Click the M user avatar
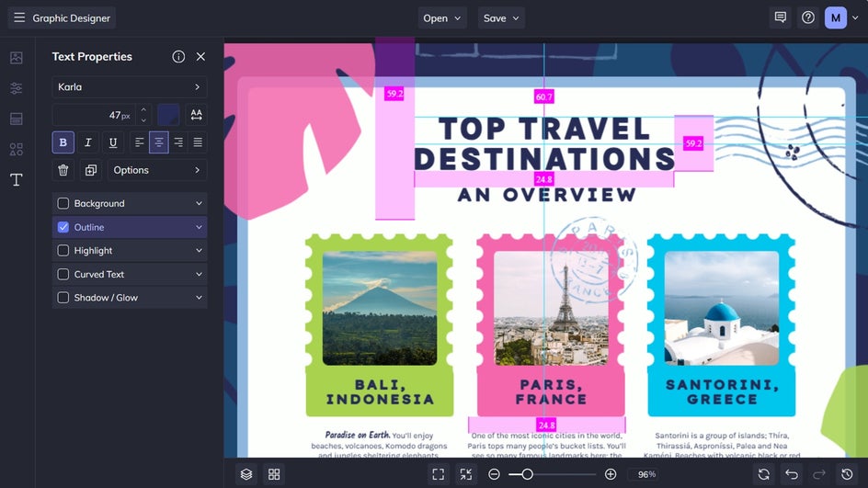868x488 pixels. point(835,17)
